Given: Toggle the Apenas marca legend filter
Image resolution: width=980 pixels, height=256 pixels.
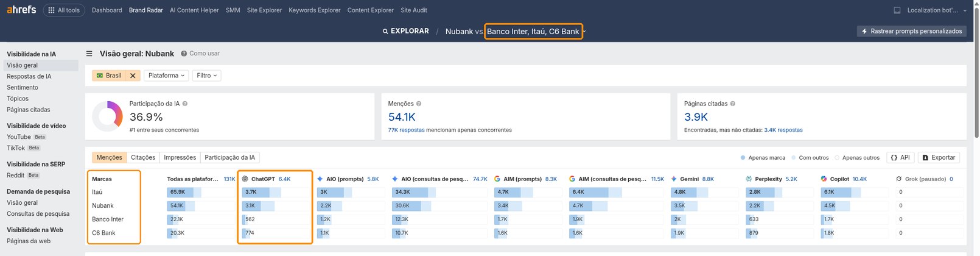Looking at the screenshot, I should point(763,158).
